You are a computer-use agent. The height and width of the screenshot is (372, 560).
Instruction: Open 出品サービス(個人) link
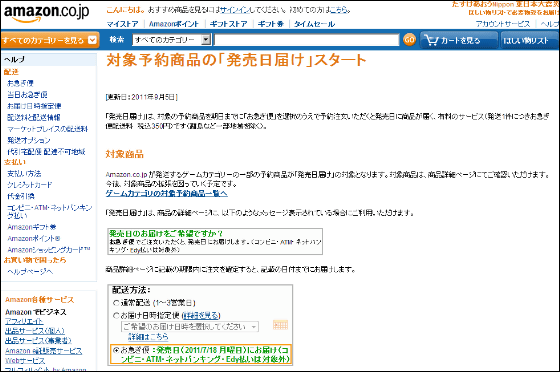(35, 331)
